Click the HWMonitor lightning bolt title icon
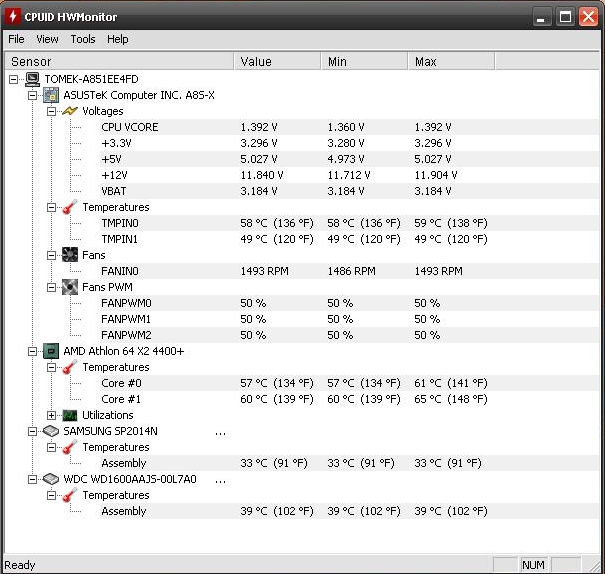Image resolution: width=605 pixels, height=574 pixels. (12, 16)
